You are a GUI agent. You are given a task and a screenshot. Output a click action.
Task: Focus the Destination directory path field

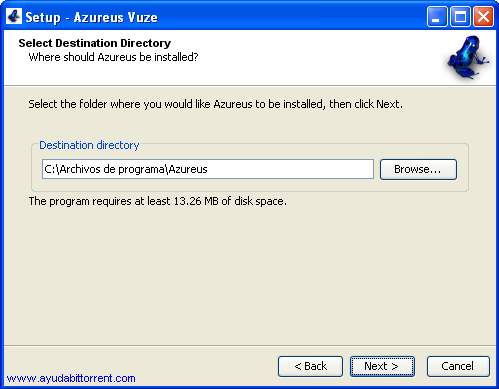(x=208, y=169)
